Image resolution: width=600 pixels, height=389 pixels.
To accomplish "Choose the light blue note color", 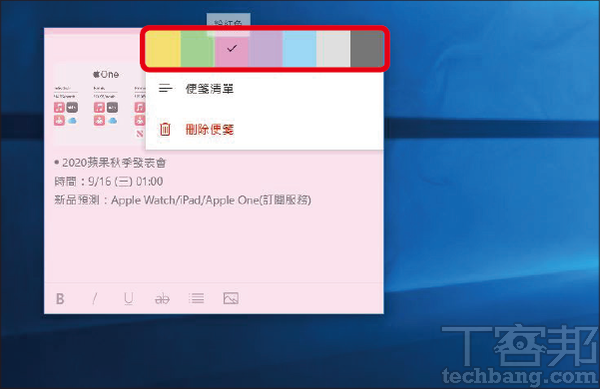I will click(x=300, y=49).
